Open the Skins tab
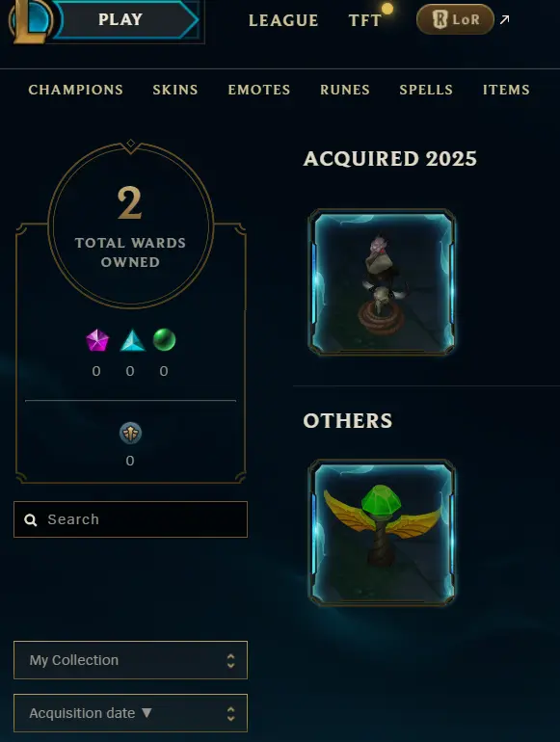Viewport: 560px width, 742px height. point(175,90)
